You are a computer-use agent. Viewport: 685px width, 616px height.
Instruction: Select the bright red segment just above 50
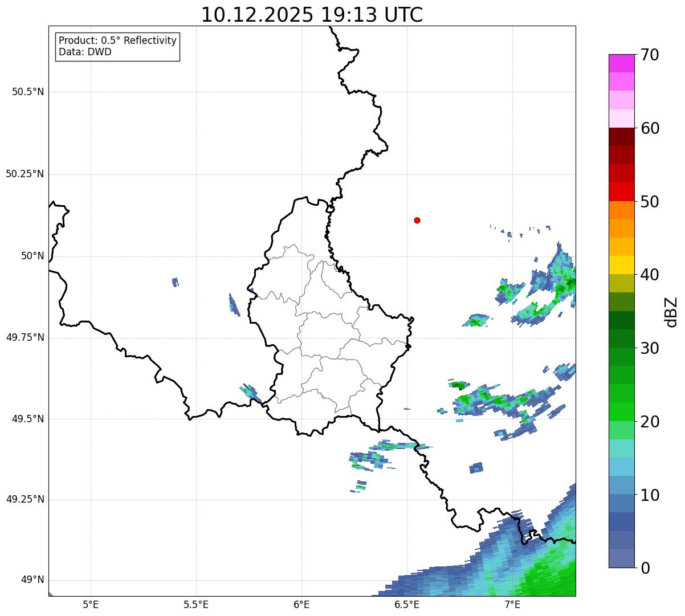(621, 191)
